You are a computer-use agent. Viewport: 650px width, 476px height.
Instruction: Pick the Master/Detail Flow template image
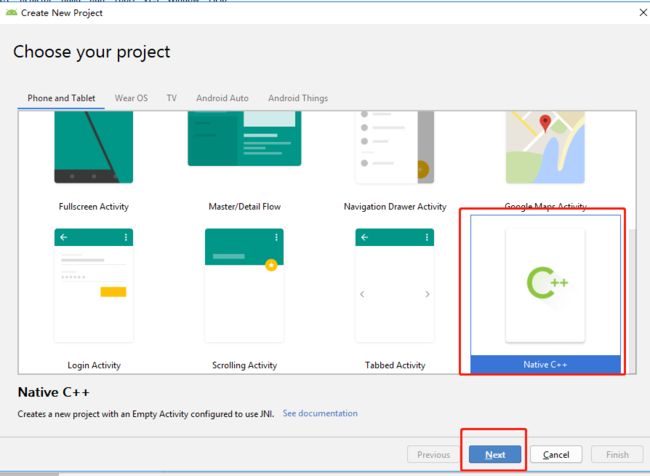[245, 138]
